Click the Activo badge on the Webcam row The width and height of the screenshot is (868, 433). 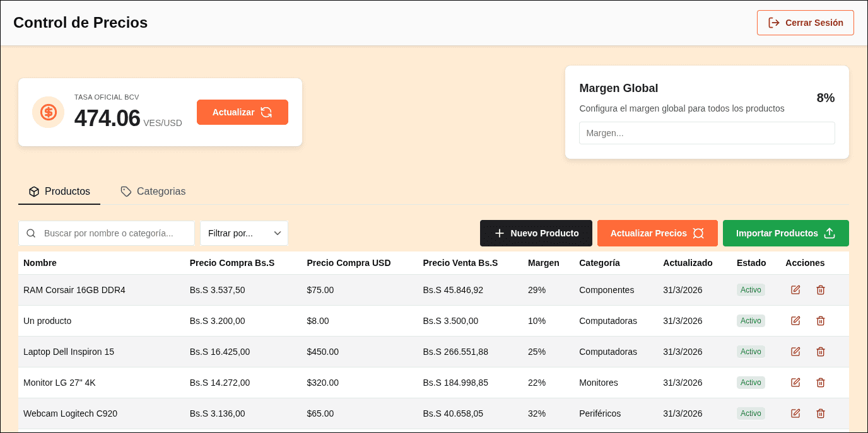coord(751,413)
